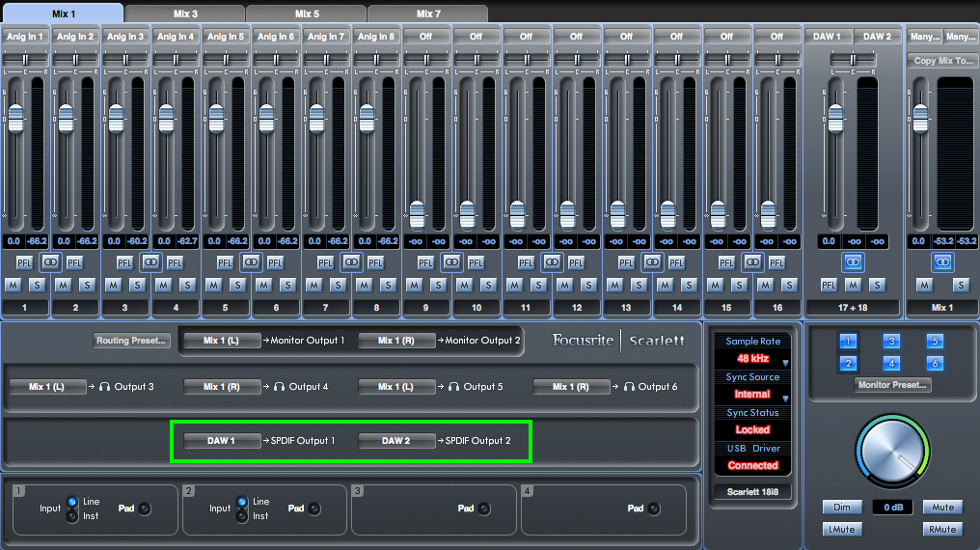Open channel 9 input source dropdown labeled Off

[425, 37]
